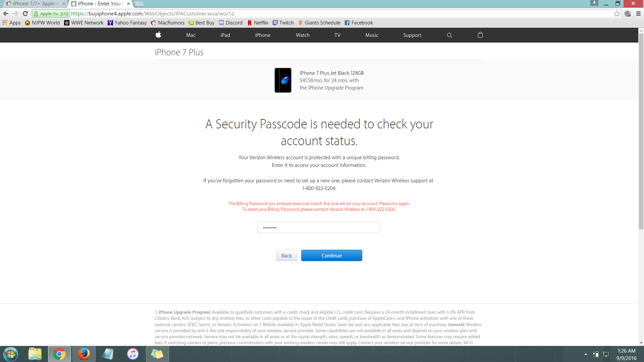Screen dimensions: 644x362
Task: Bookmark page with the star icon
Action: coord(617,13)
